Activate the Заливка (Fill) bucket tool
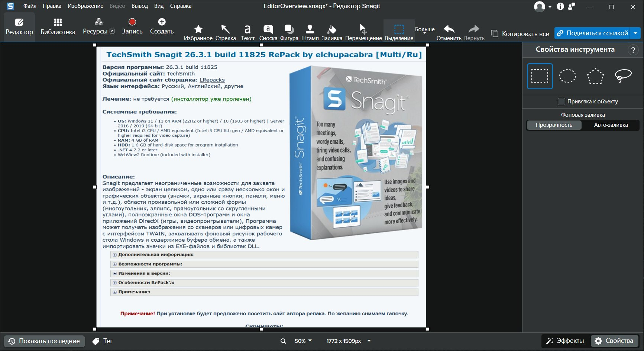The image size is (644, 351). tap(332, 32)
